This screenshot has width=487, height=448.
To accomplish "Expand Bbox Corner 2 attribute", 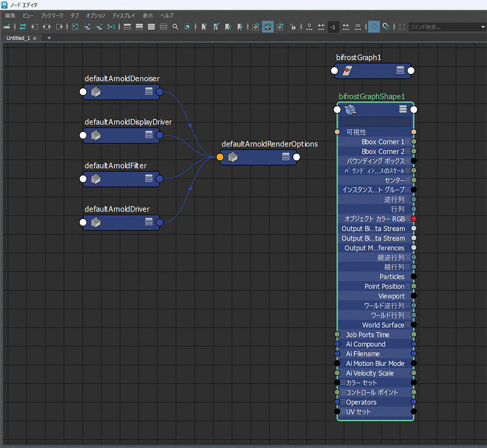I will (x=408, y=151).
